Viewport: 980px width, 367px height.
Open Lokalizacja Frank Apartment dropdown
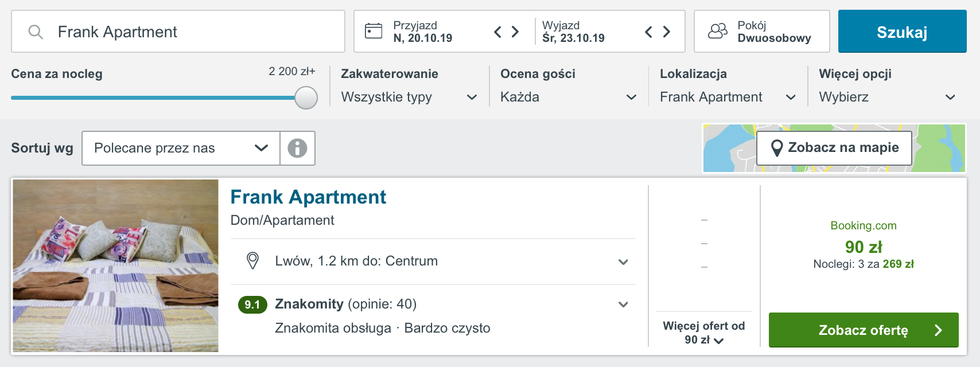[x=728, y=97]
